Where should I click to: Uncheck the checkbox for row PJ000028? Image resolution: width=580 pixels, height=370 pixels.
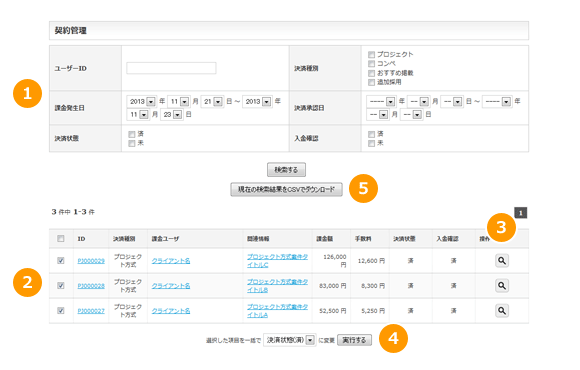pos(61,286)
